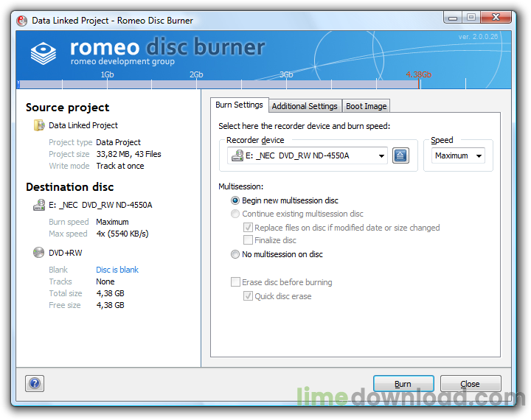Open the Speed Maximum dropdown
Screen dimensions: 531x420
pos(458,155)
